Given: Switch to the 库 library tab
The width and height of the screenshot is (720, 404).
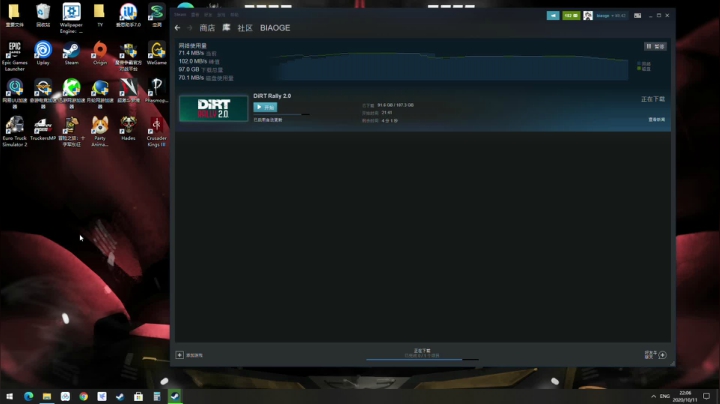Looking at the screenshot, I should click(x=226, y=28).
